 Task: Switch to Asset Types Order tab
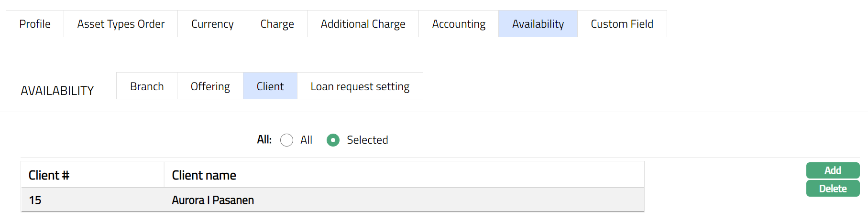[121, 24]
